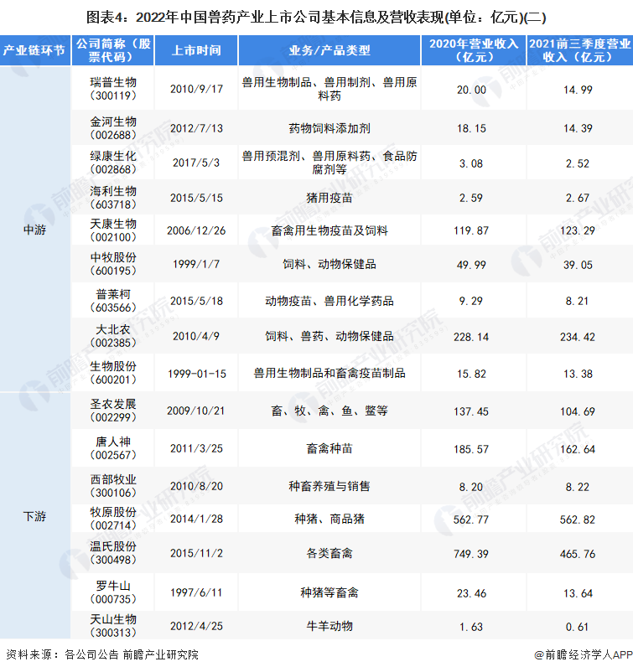Click the 饲料、兽药、动物保健品 product cell
This screenshot has width=633, height=672.
coord(329,336)
